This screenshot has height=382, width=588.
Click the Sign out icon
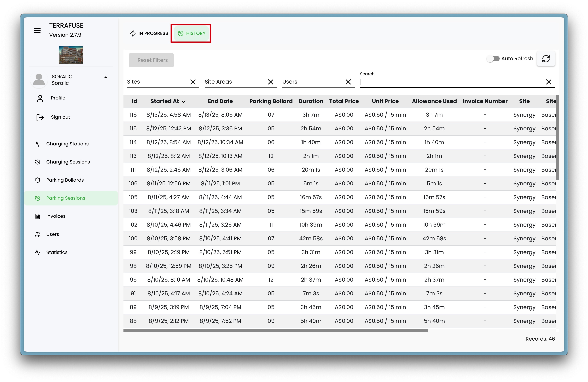click(x=40, y=117)
